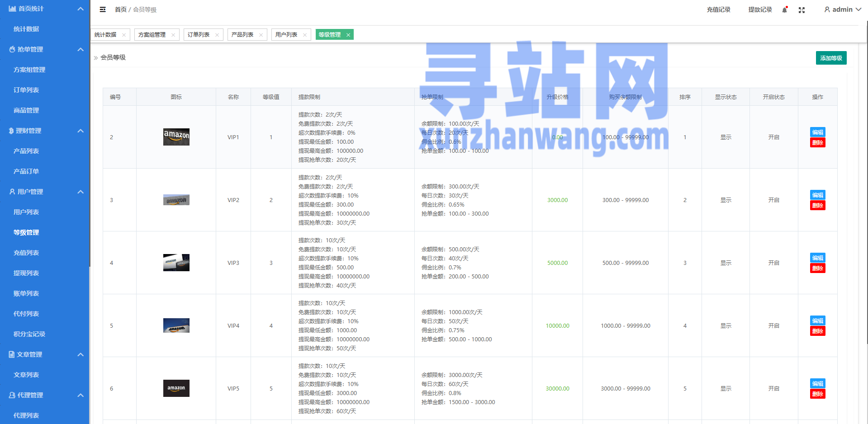Toggle fullscreen mode icon

[x=802, y=10]
